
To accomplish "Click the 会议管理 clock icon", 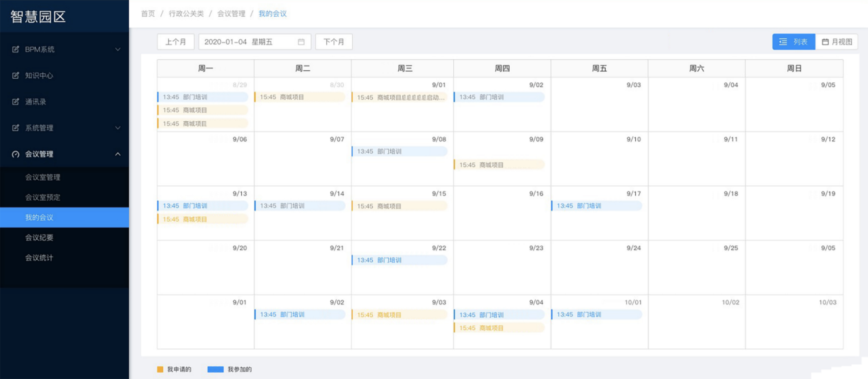I will pyautogui.click(x=16, y=154).
